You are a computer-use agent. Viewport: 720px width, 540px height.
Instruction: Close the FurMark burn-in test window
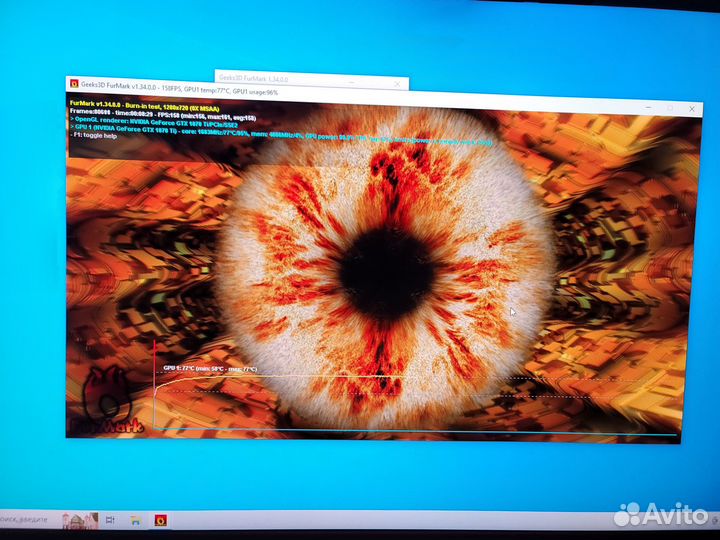[x=692, y=109]
